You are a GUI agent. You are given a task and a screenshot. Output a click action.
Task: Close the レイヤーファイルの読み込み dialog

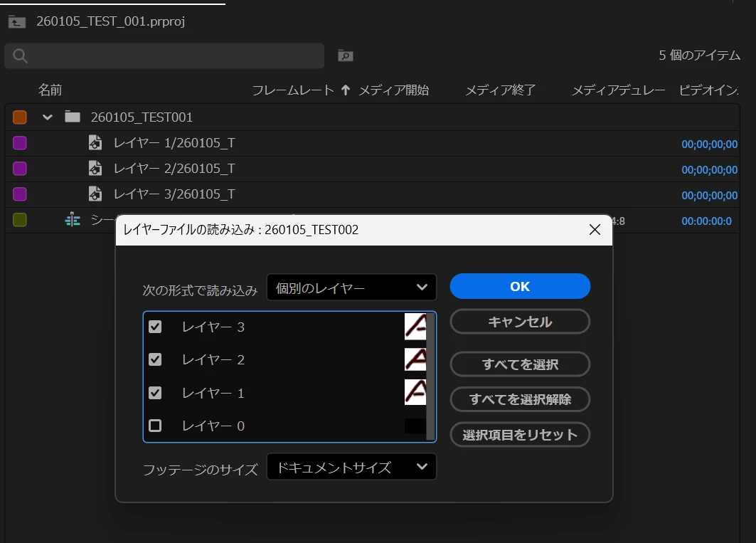click(595, 230)
